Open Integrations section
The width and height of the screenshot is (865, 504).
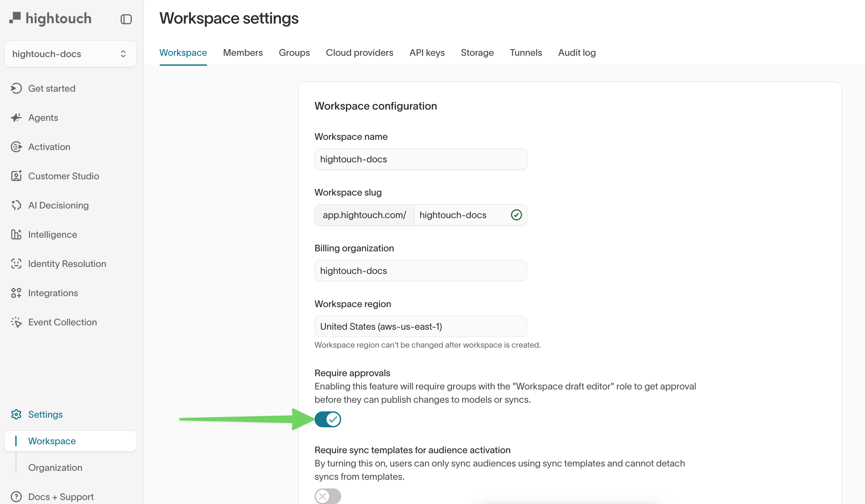pyautogui.click(x=53, y=293)
